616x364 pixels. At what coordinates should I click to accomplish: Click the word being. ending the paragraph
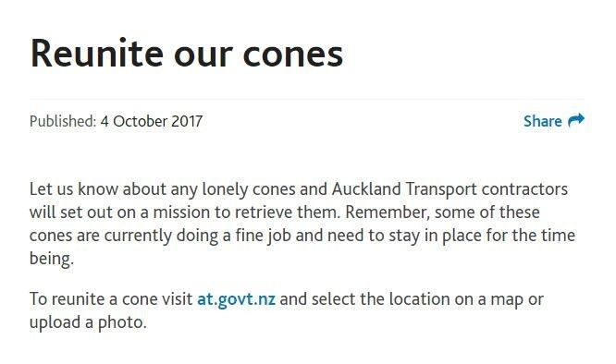click(52, 260)
